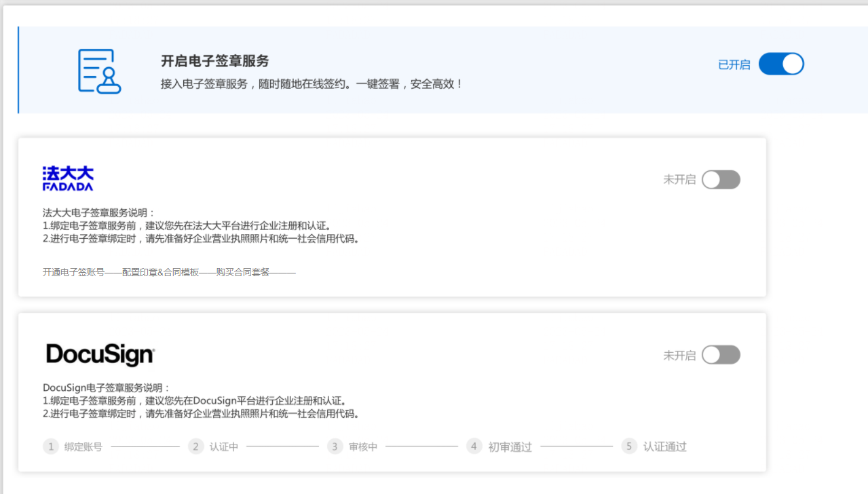The image size is (868, 494).
Task: Click 法大大 card line about 营业执照照片
Action: (x=201, y=239)
